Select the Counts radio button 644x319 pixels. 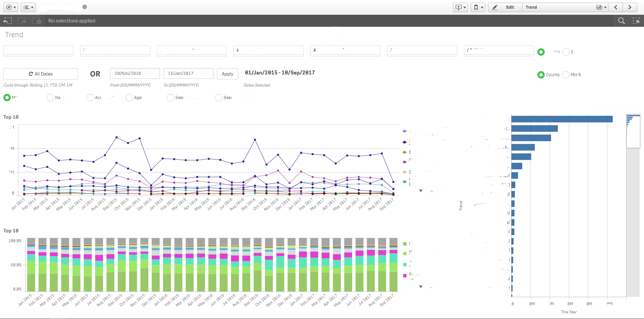click(540, 75)
